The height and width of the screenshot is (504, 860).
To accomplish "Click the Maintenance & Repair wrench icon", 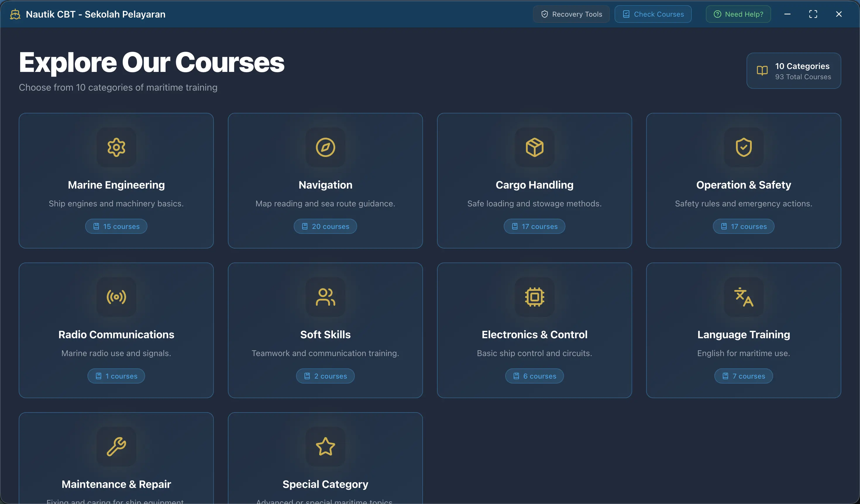I will 116,447.
